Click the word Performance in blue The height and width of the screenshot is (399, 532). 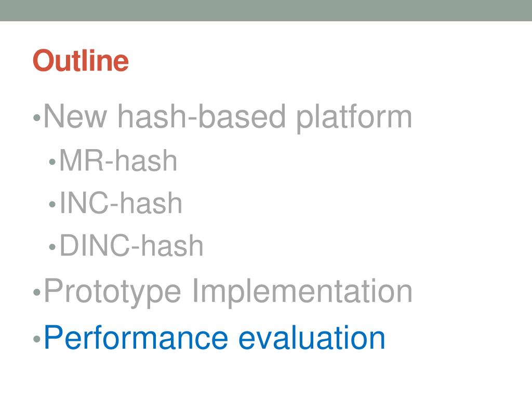tap(136, 338)
